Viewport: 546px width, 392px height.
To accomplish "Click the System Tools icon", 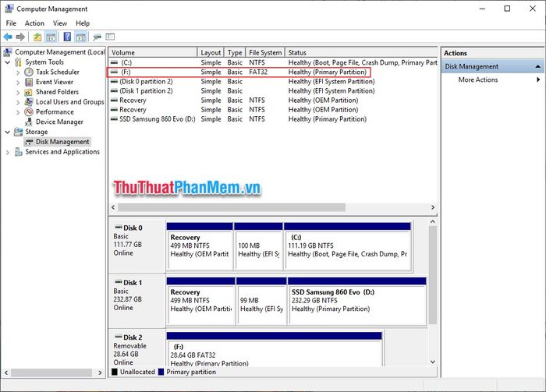I will [18, 62].
